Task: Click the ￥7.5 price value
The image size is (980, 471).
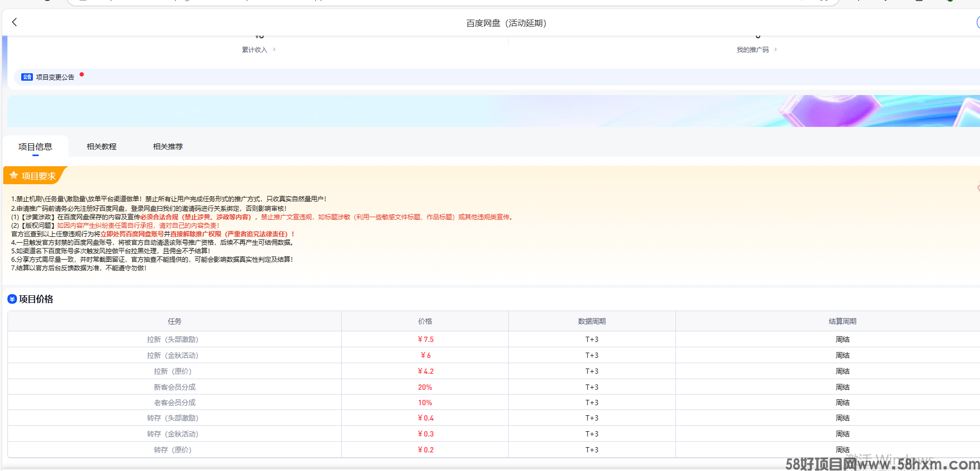Action: [425, 339]
